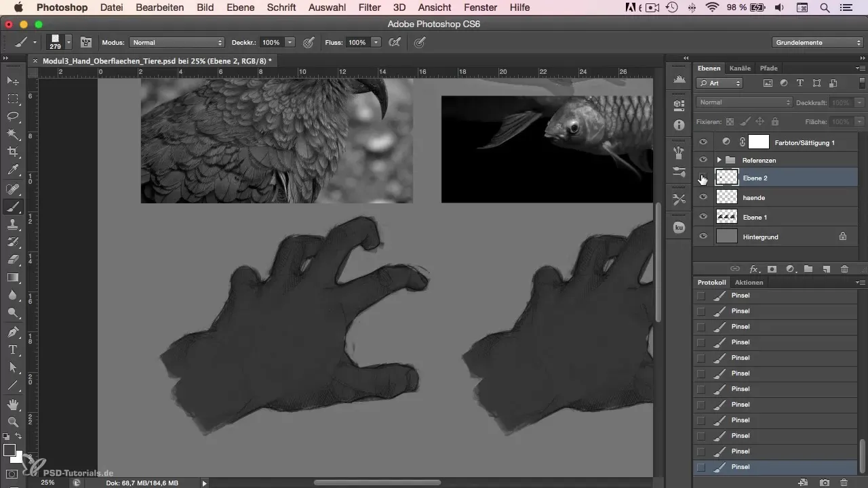This screenshot has width=868, height=488.
Task: Select the Hand tool
Action: (x=13, y=405)
